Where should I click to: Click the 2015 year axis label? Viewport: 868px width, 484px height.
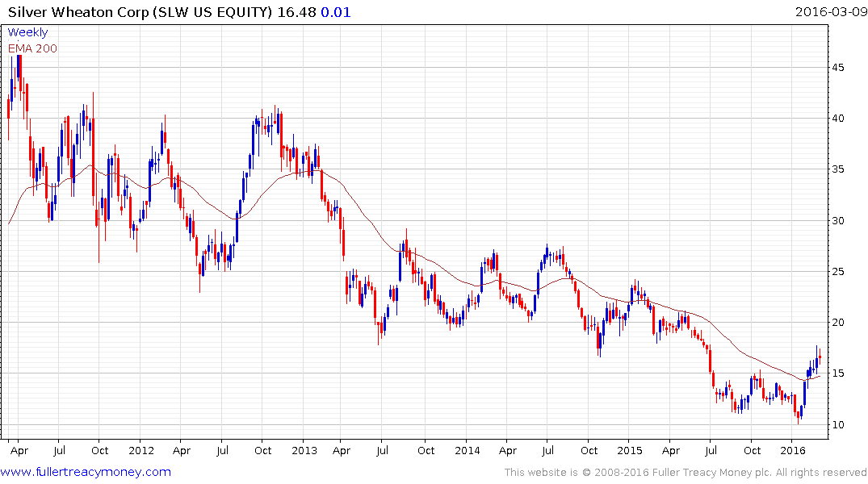click(x=630, y=450)
